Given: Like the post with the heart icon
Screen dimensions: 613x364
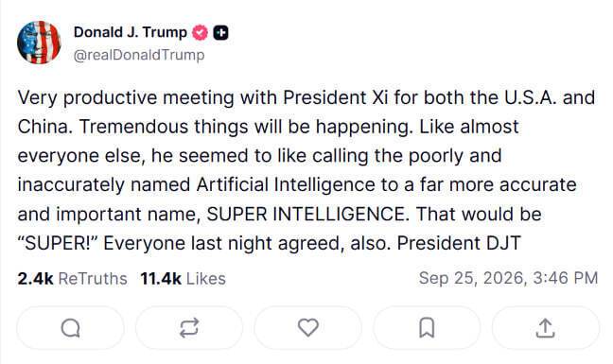Looking at the screenshot, I should [x=308, y=328].
